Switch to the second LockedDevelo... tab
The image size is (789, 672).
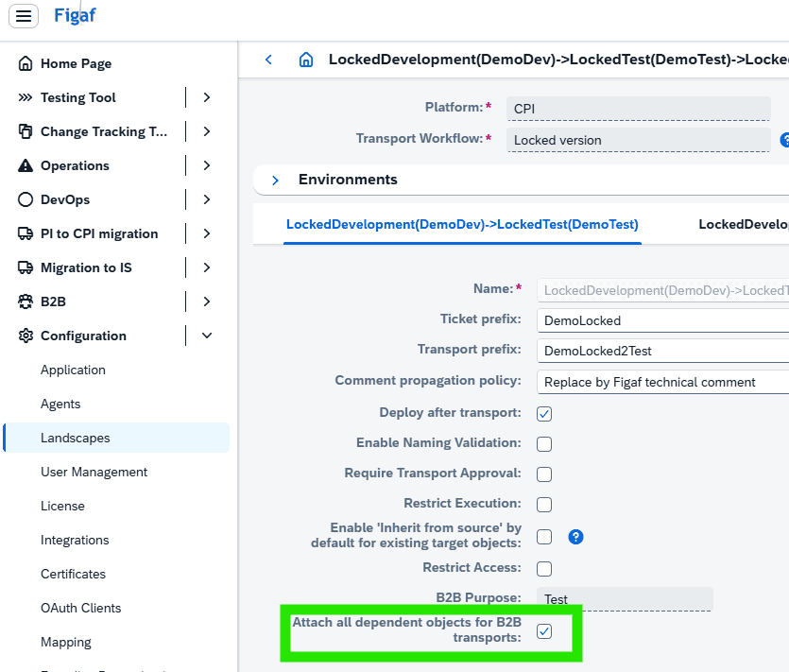(744, 224)
